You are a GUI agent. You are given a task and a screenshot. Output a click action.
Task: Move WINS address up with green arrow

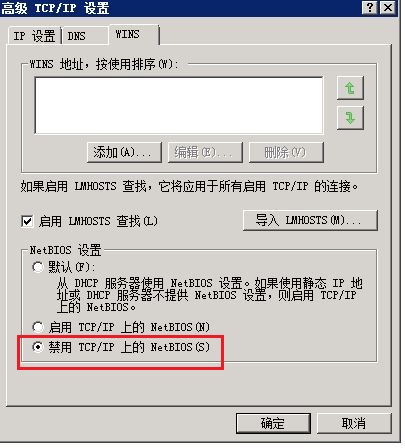(350, 88)
